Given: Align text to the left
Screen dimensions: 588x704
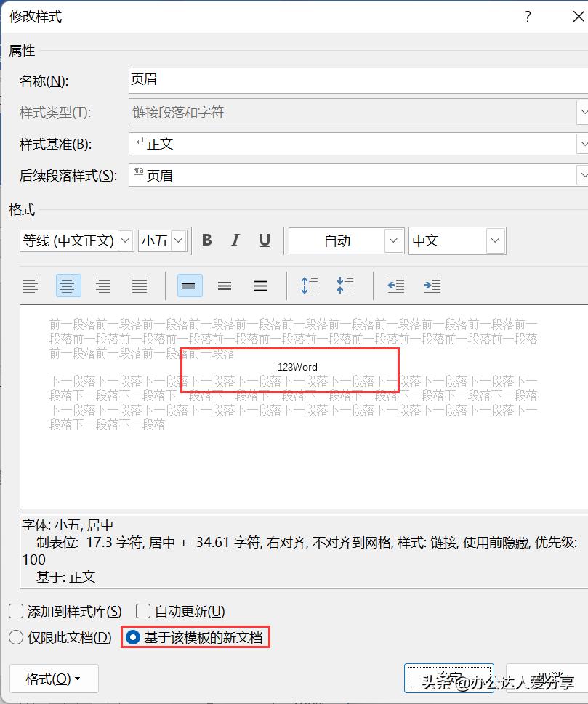Looking at the screenshot, I should point(31,285).
